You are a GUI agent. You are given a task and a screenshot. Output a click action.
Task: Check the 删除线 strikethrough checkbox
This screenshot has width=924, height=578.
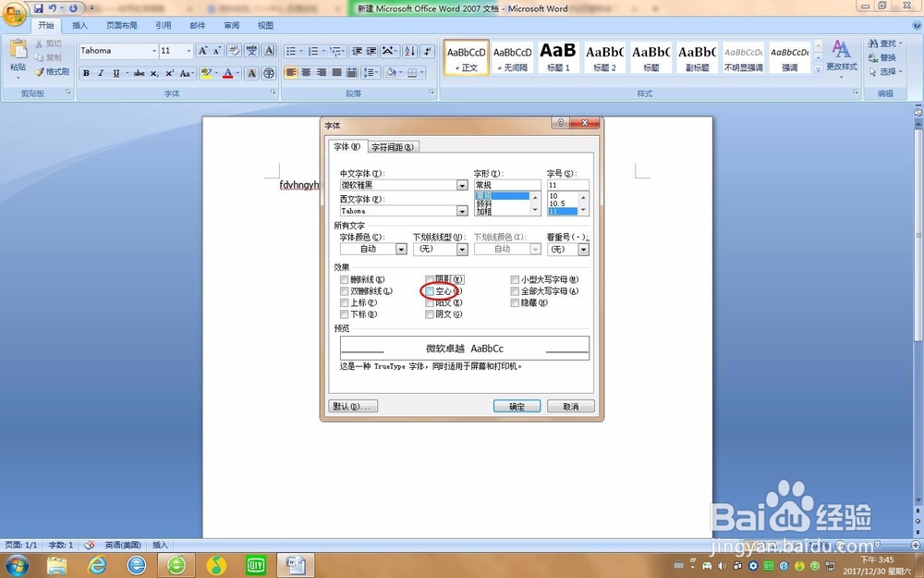tap(344, 279)
